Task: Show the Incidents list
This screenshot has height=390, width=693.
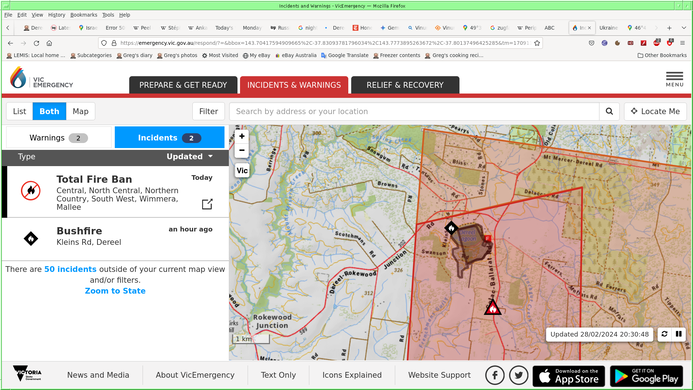Action: point(169,138)
